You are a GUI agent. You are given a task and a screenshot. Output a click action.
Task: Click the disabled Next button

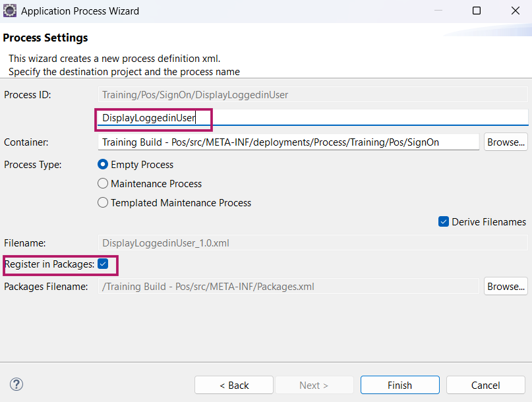pos(314,385)
